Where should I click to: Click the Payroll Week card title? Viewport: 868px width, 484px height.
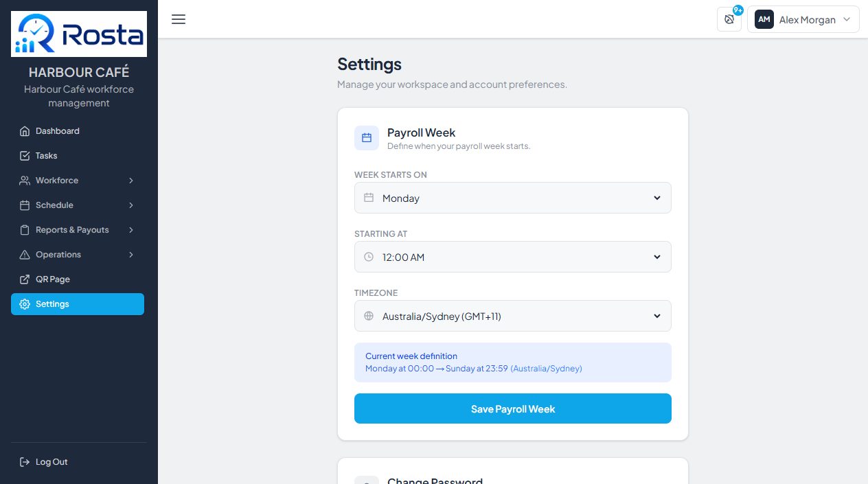coord(422,132)
